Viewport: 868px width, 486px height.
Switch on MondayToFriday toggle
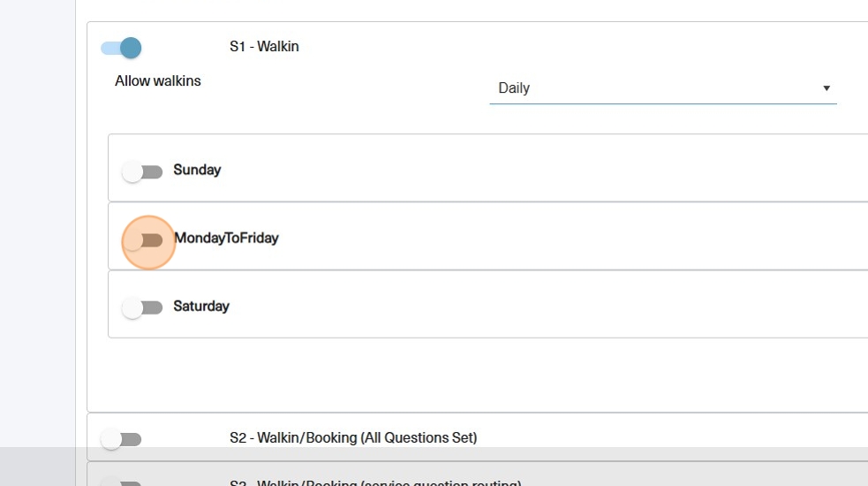(x=143, y=239)
